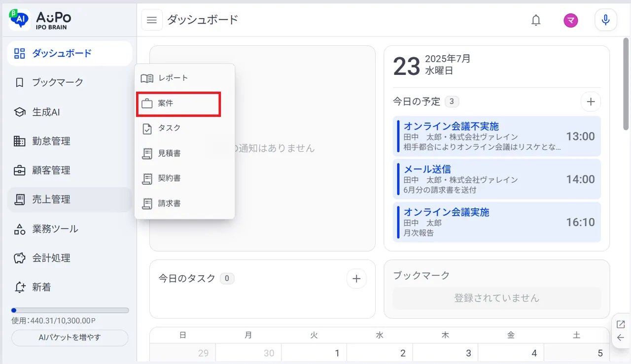The height and width of the screenshot is (364, 631).
Task: Click the page vertical scrollbar
Action: click(x=626, y=85)
